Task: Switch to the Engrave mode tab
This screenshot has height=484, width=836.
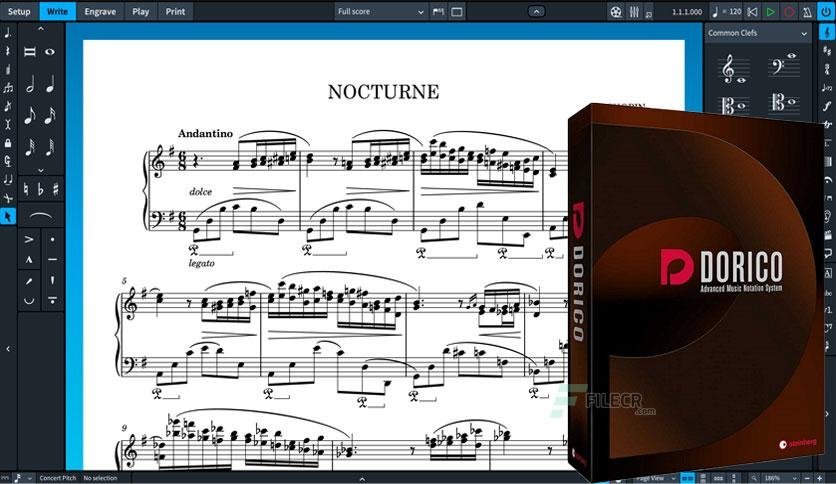Action: [x=98, y=12]
